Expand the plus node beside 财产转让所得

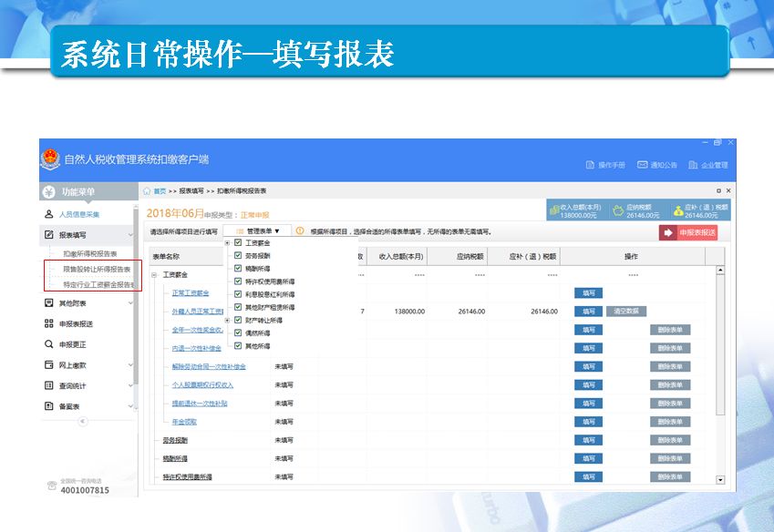coord(228,321)
